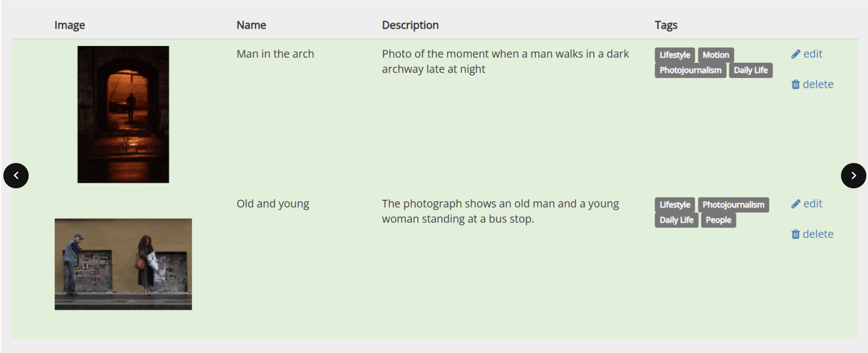Click the Name column header

pos(251,25)
